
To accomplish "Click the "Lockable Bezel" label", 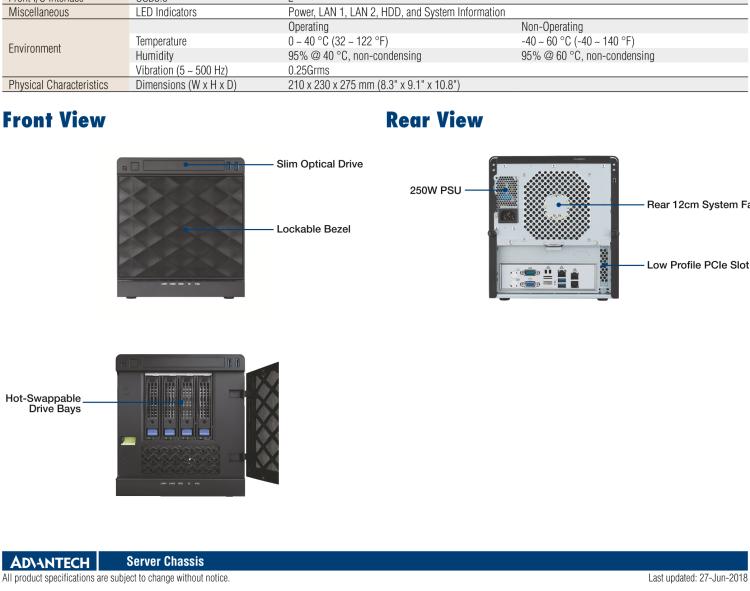I will pyautogui.click(x=313, y=229).
